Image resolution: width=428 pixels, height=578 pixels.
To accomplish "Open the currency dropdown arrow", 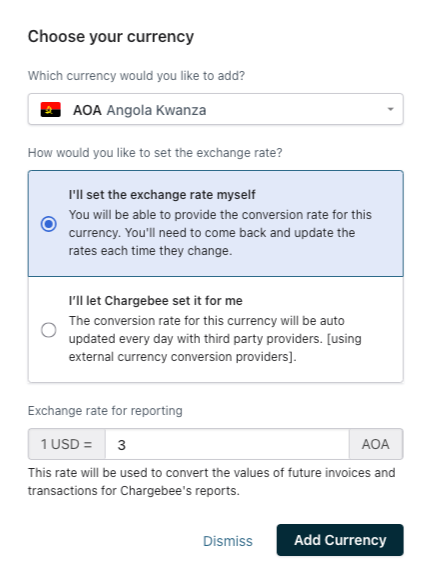I will (x=390, y=109).
